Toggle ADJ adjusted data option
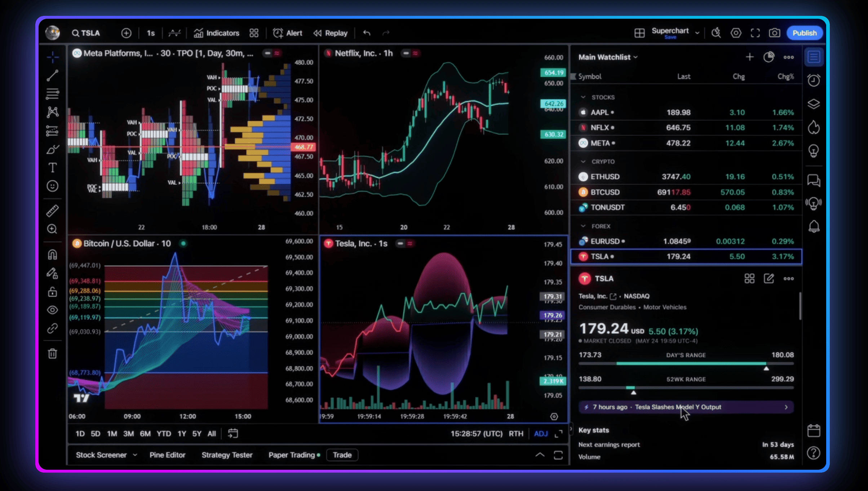The image size is (868, 491). click(541, 434)
